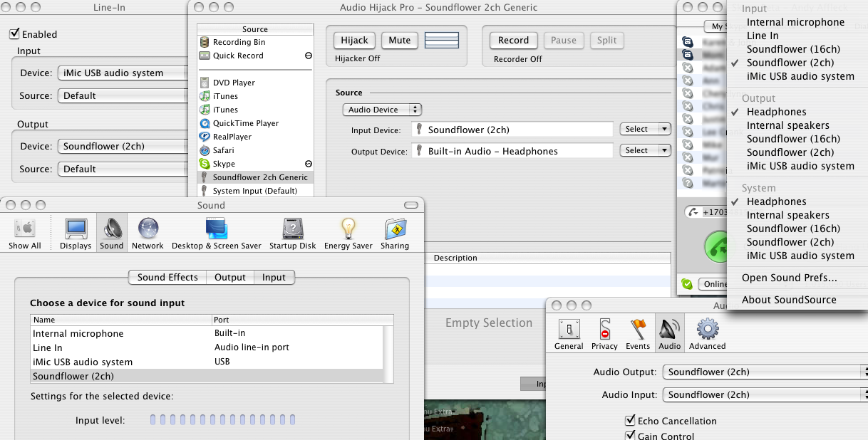Click Open Sound Prefs... menu item
The image size is (868, 440).
click(796, 278)
